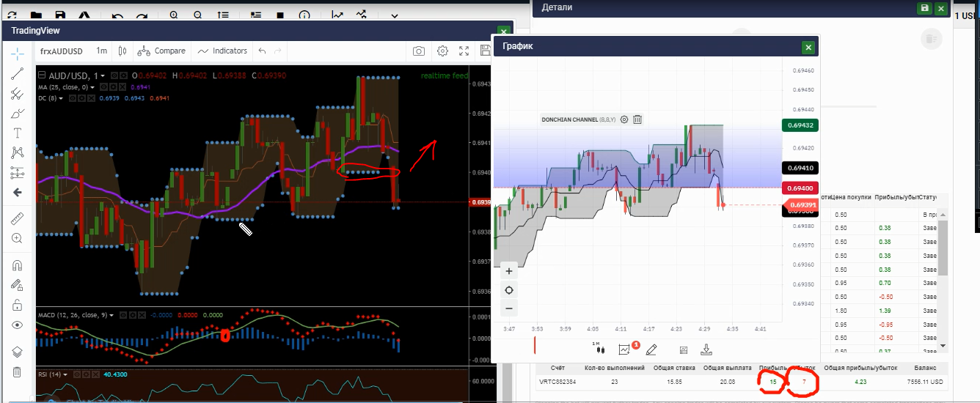
Task: Delete Donchian Channel with trash icon
Action: click(x=637, y=119)
